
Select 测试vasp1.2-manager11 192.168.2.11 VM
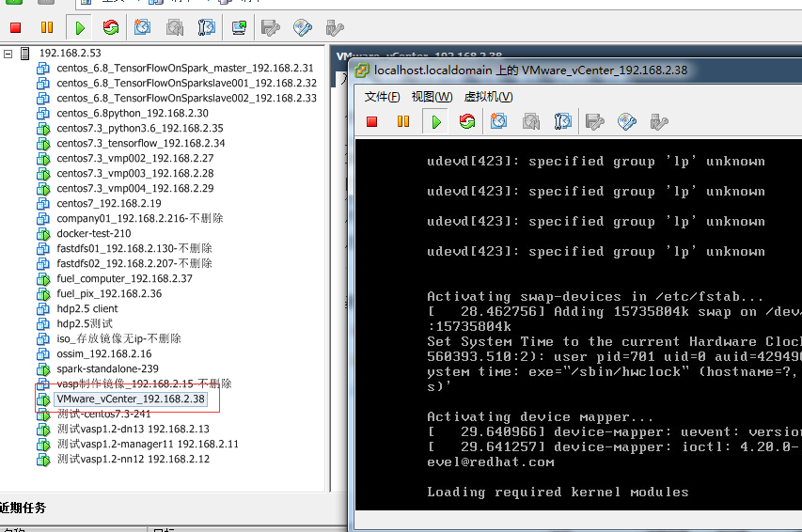tap(148, 444)
